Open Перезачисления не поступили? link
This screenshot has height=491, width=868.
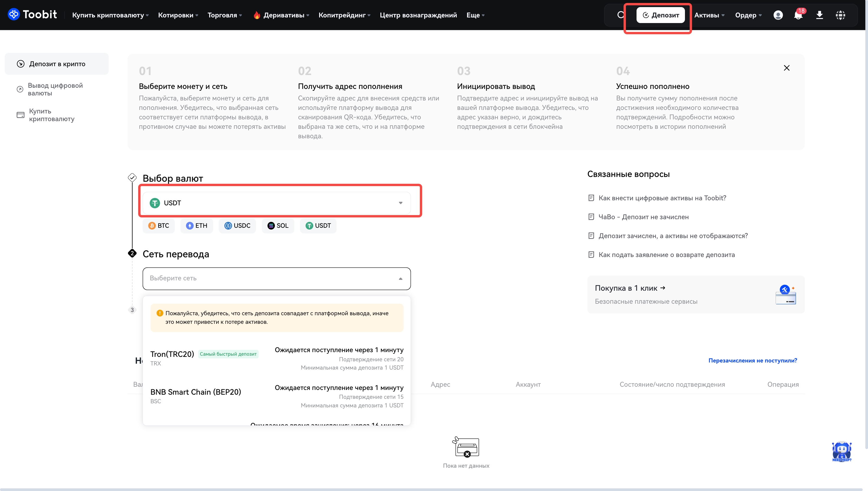tap(753, 360)
